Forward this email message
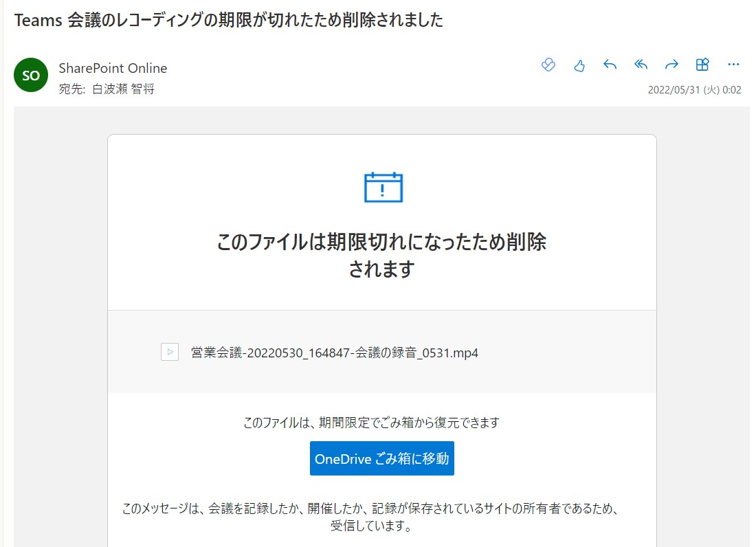The width and height of the screenshot is (756, 547). (x=671, y=65)
